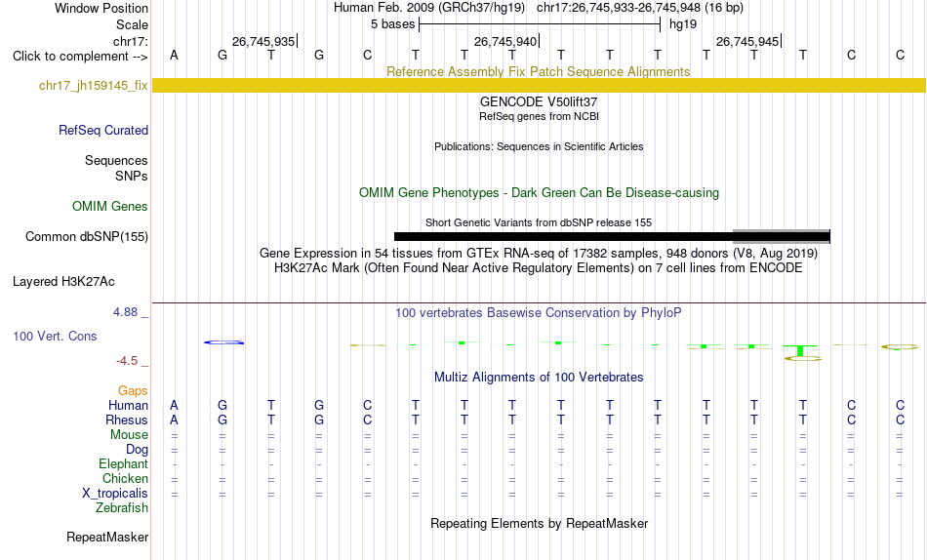Click the blue PhyloP bar under G
This screenshot has width=927, height=560.
pyautogui.click(x=223, y=342)
